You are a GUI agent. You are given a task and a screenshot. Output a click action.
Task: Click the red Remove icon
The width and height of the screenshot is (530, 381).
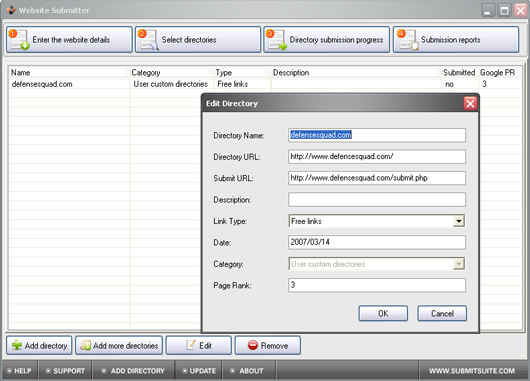tap(253, 345)
